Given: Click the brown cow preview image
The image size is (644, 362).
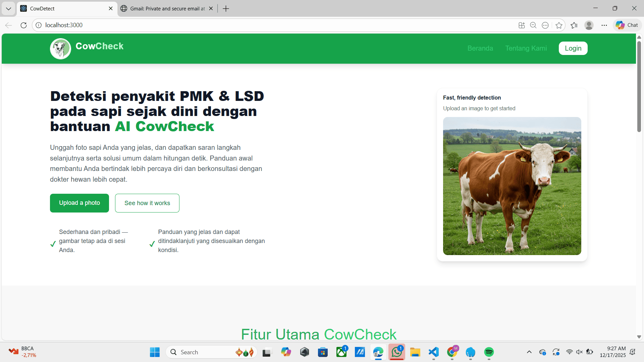Looking at the screenshot, I should (x=512, y=186).
